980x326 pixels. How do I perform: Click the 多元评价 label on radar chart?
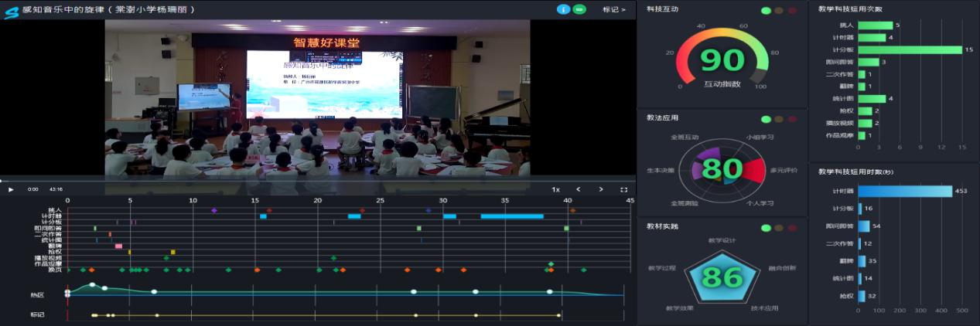coord(784,170)
